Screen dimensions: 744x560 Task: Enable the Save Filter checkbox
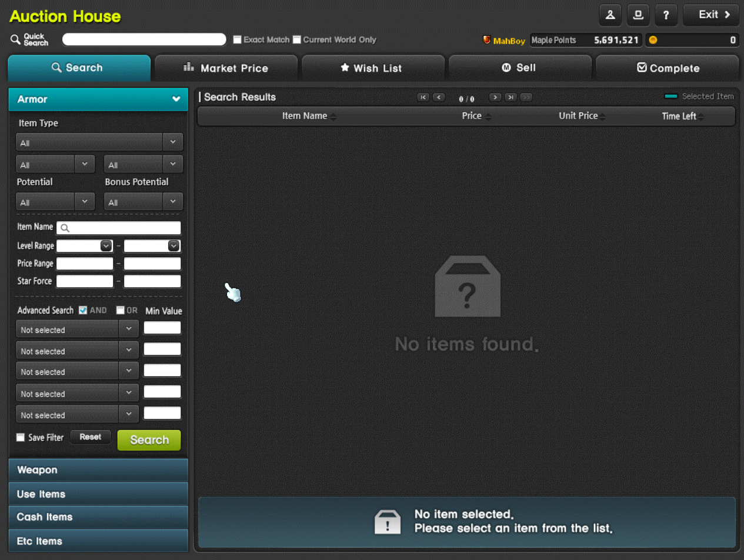click(21, 437)
